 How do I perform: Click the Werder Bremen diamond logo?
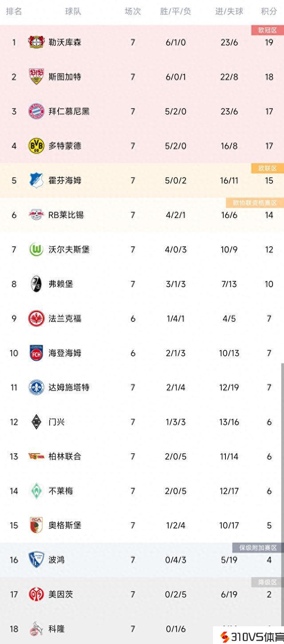coord(36,491)
